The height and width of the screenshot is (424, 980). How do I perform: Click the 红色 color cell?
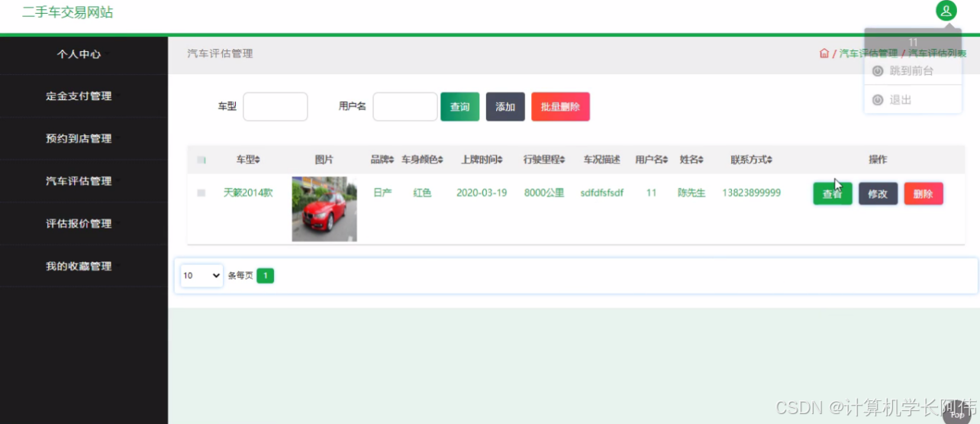coord(423,193)
